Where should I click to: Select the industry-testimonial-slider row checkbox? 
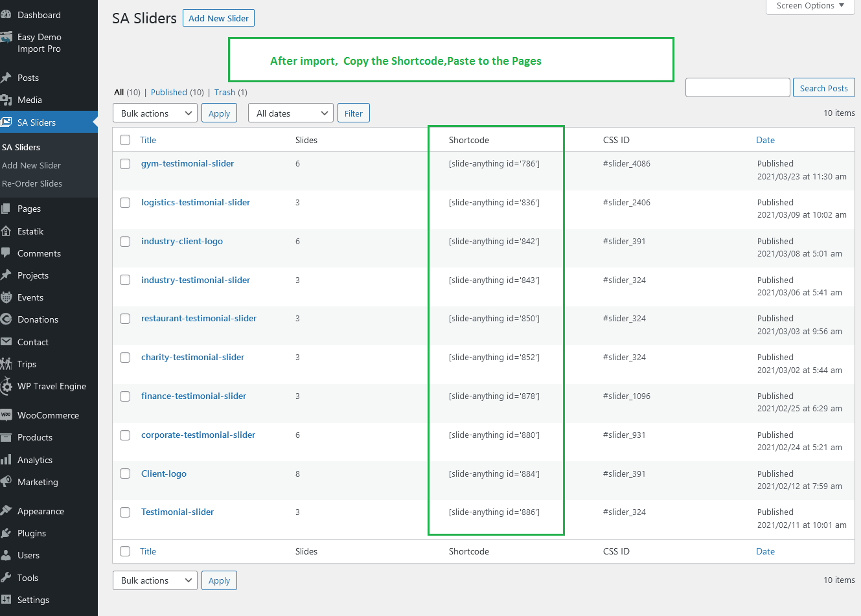[x=125, y=280]
